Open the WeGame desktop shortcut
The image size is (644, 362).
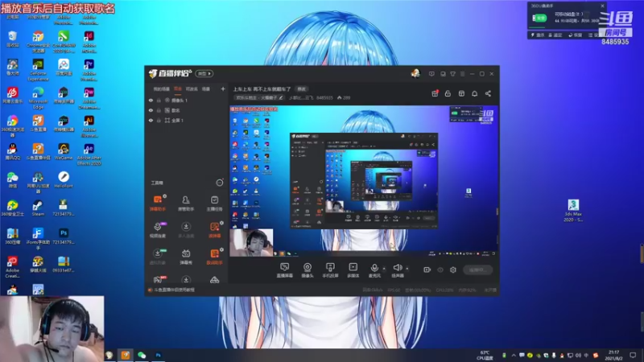click(x=64, y=151)
